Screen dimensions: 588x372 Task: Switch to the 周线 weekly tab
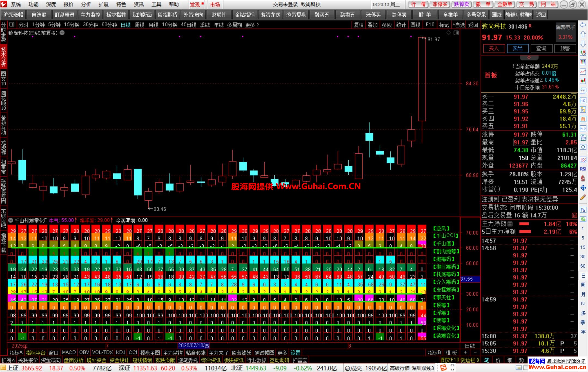pos(140,25)
